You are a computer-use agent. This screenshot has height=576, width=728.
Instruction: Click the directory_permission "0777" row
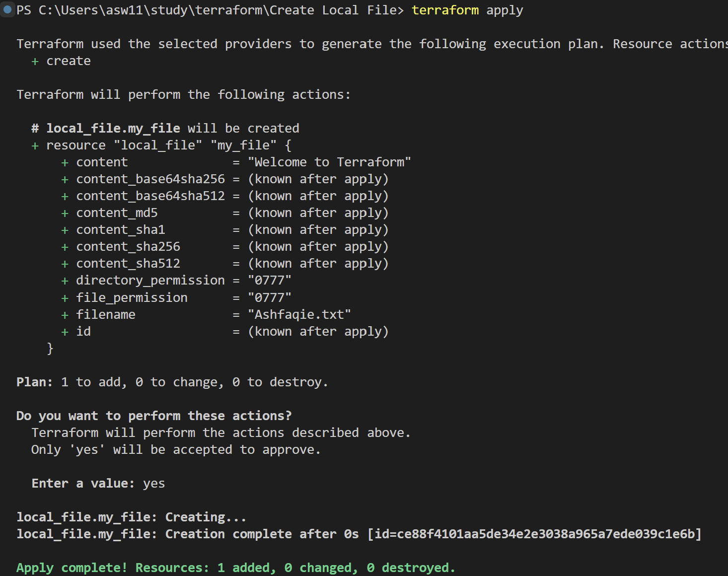176,281
